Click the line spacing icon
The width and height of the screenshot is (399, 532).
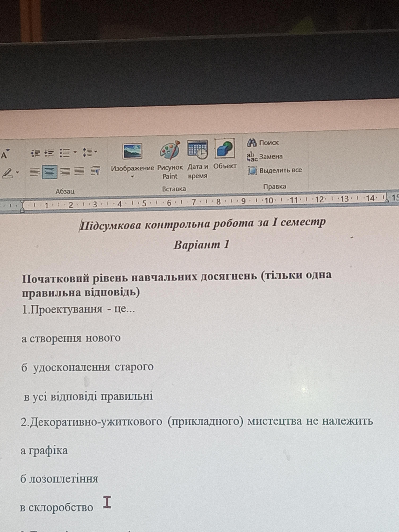coord(87,152)
